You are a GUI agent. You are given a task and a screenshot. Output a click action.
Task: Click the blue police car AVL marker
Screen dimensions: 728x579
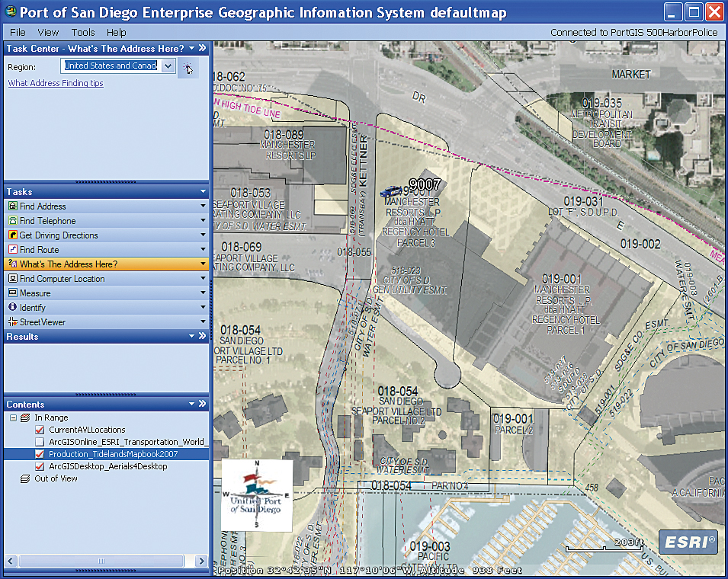pyautogui.click(x=391, y=192)
